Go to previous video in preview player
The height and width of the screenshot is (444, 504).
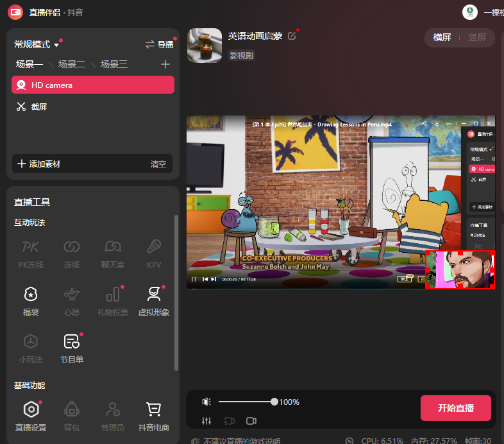(x=205, y=279)
